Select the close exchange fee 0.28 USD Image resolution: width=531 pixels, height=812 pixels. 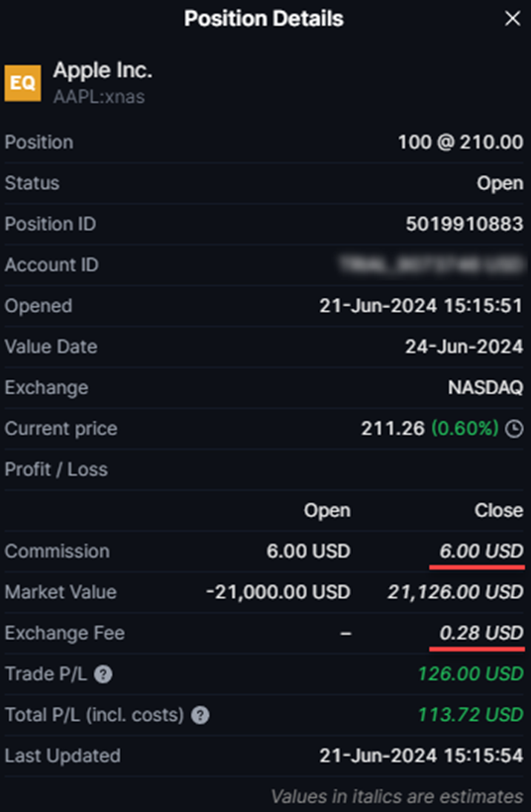pyautogui.click(x=481, y=634)
